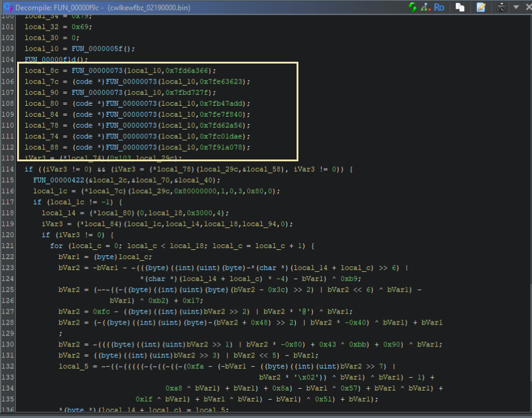Viewport: 532px width, 418px height.
Task: Click the constant 0x1f on line 135
Action: click(144, 399)
